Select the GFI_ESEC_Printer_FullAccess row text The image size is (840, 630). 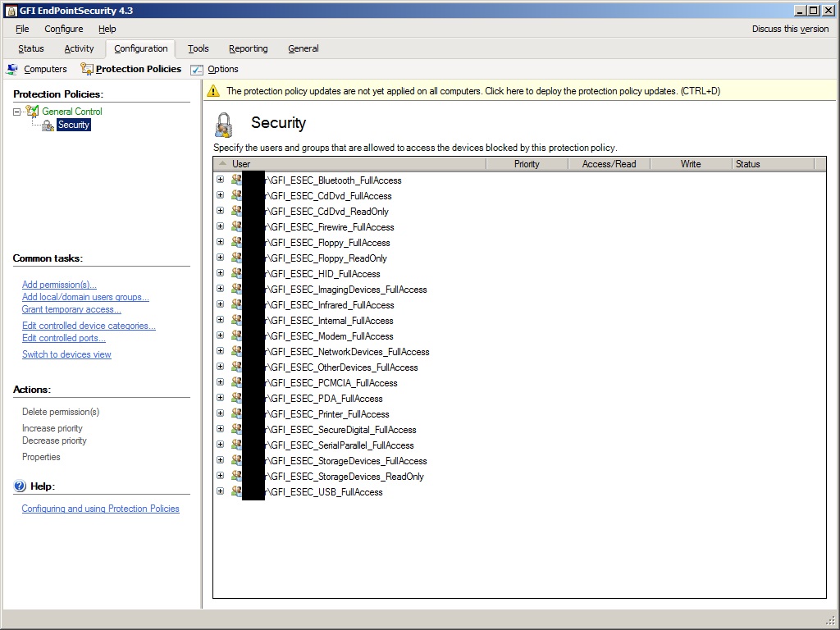coord(327,414)
